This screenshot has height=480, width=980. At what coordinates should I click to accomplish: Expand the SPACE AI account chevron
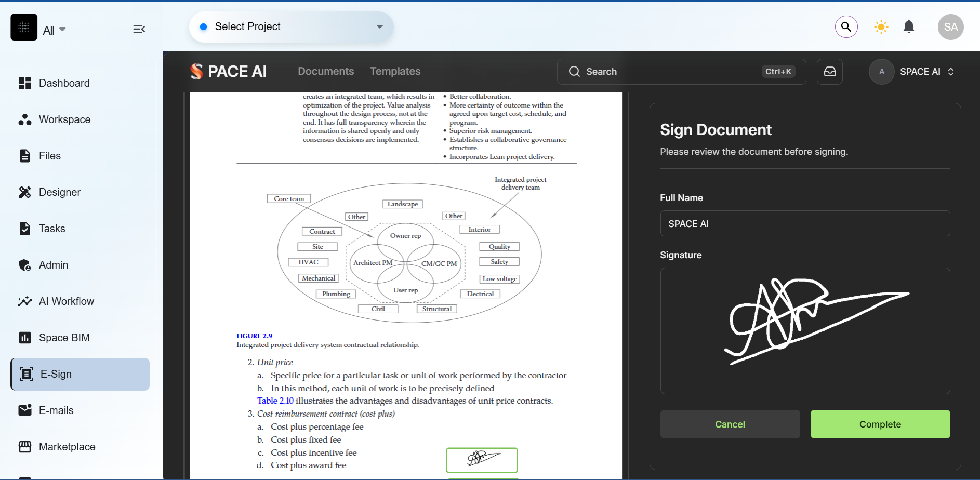click(952, 71)
